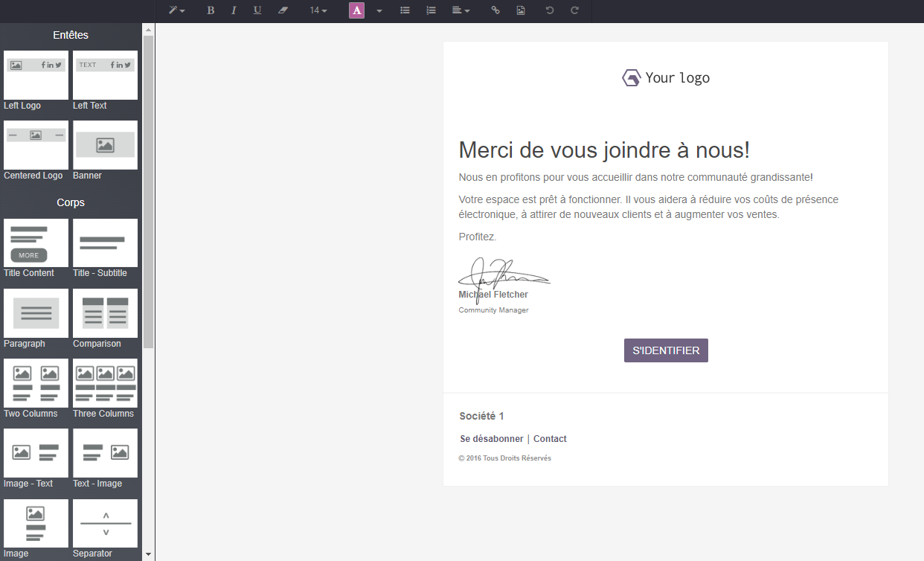
Task: Open the font size 14 dropdown
Action: coord(318,10)
